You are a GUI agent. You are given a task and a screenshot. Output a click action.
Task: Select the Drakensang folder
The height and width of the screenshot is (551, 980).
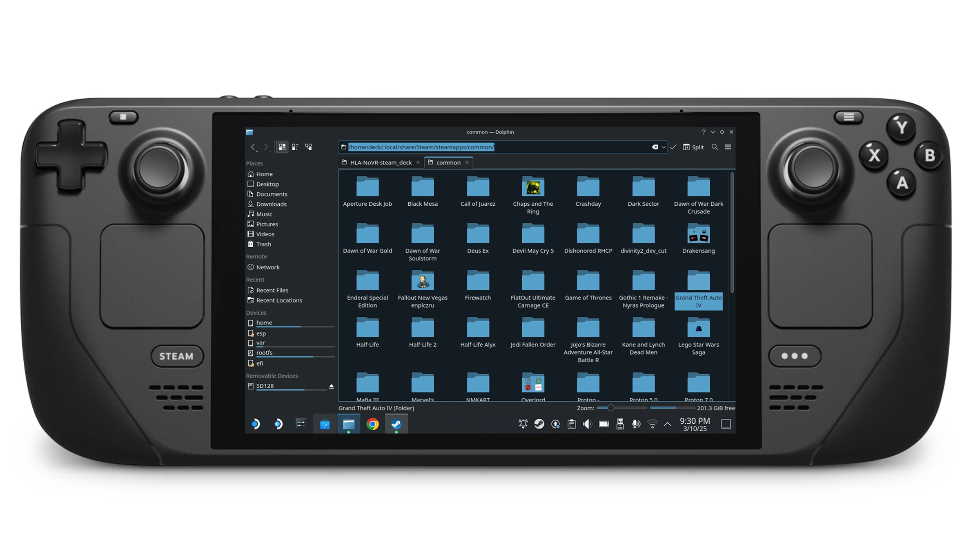699,239
